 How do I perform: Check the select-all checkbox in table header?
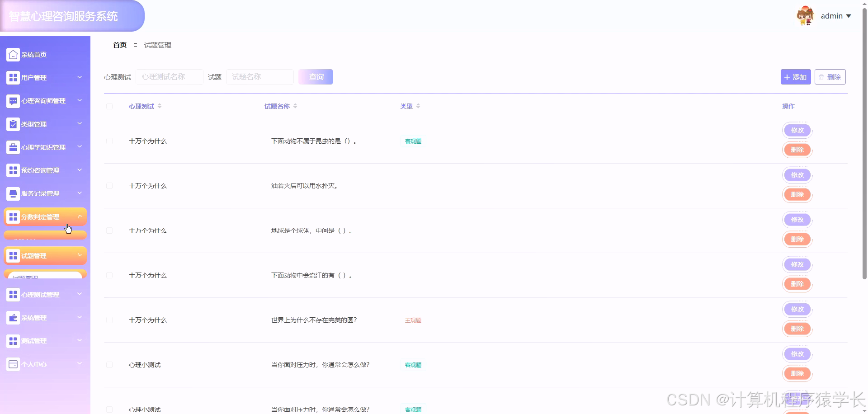(x=109, y=106)
